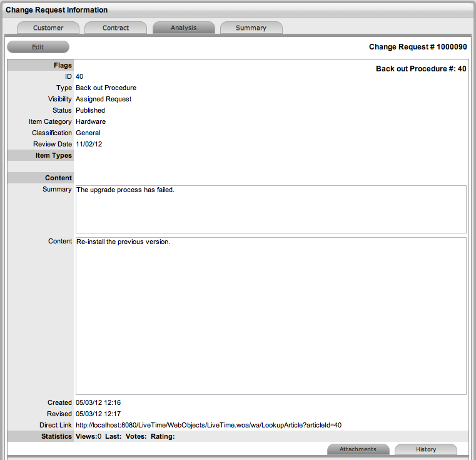Image resolution: width=476 pixels, height=460 pixels.
Task: Show the History tab
Action: pos(426,449)
